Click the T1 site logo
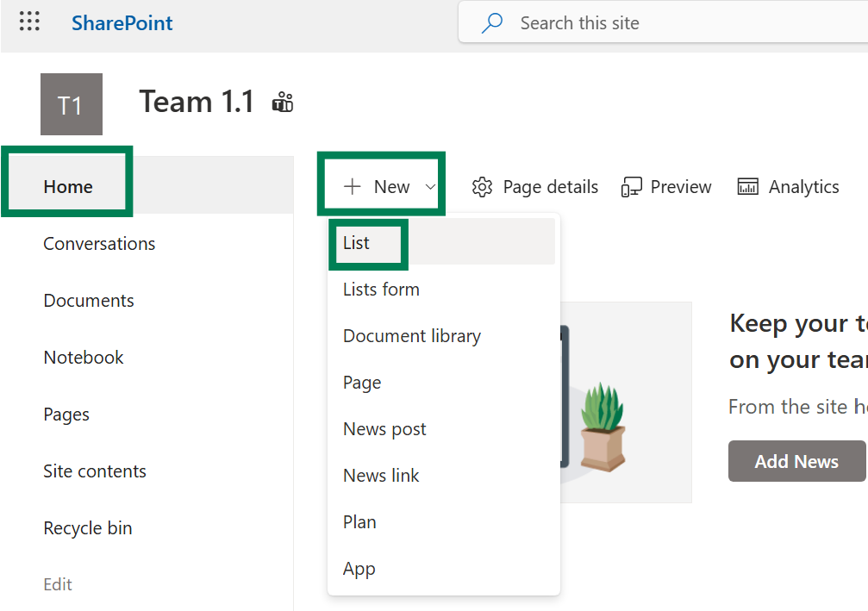The image size is (868, 611). pos(72,104)
